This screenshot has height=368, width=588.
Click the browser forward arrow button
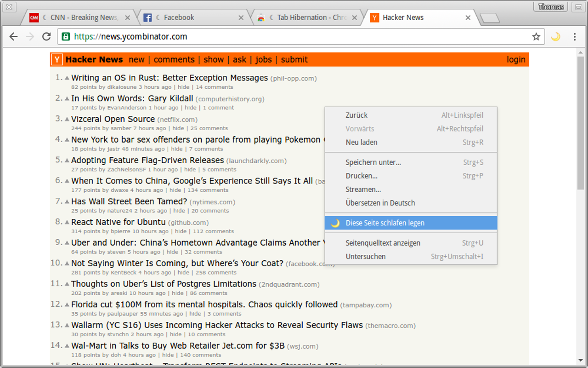point(30,37)
